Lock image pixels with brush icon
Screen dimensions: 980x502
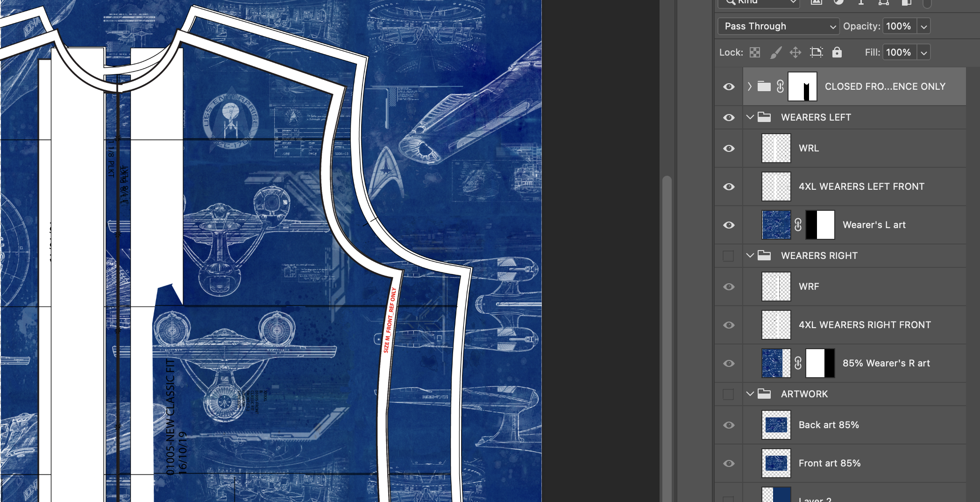pyautogui.click(x=775, y=52)
